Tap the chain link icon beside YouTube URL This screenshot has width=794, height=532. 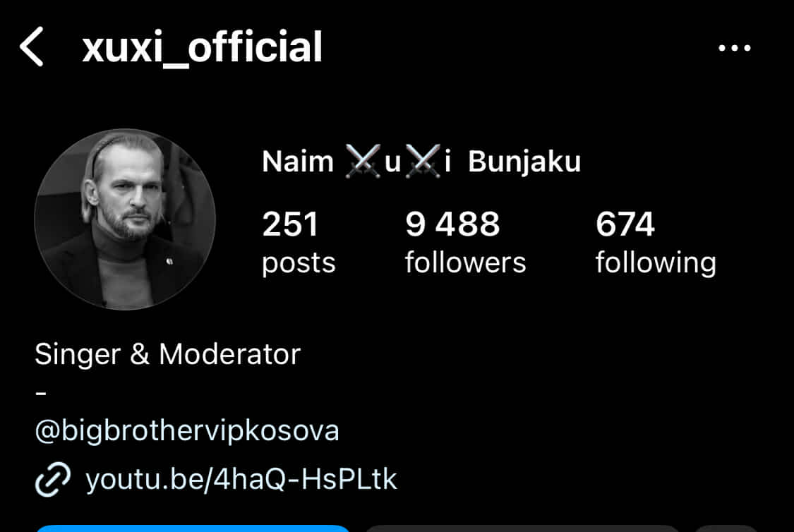coord(53,479)
